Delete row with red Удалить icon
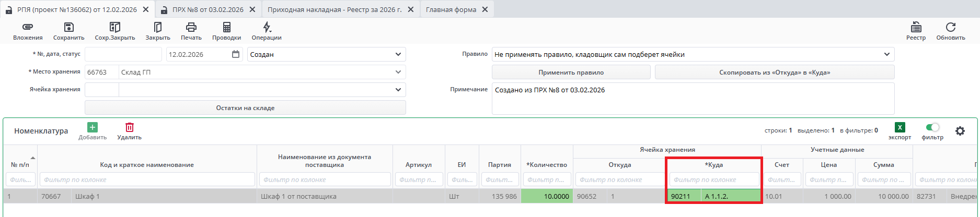The width and height of the screenshot is (980, 217). [130, 127]
